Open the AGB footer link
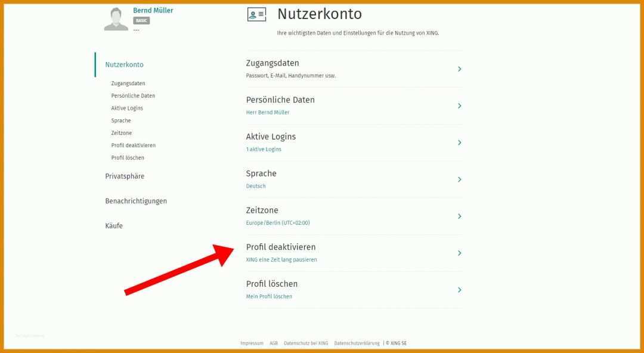Viewport: 644px width, 353px height. pyautogui.click(x=274, y=343)
